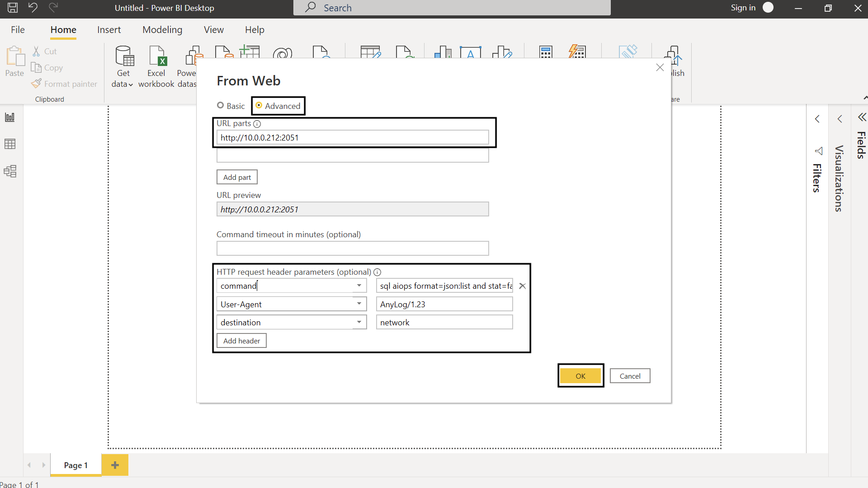Open the Report view icon in left sidebar
Viewport: 868px width, 488px height.
coord(10,117)
